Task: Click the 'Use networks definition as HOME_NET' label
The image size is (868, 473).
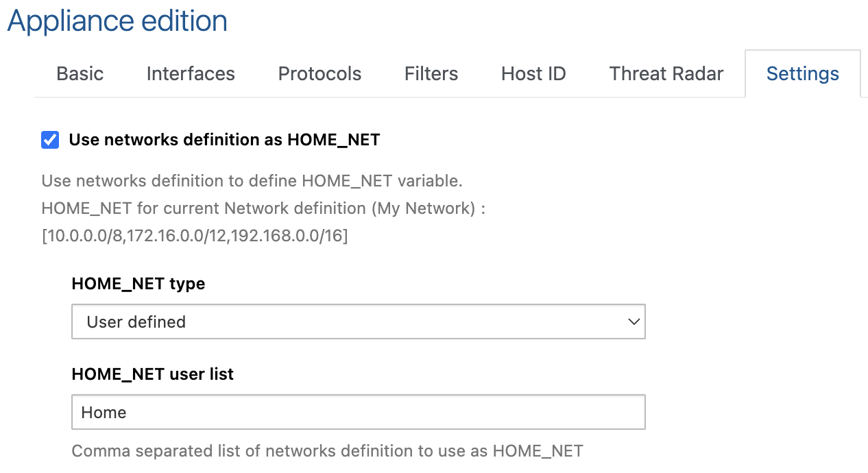Action: coord(224,141)
